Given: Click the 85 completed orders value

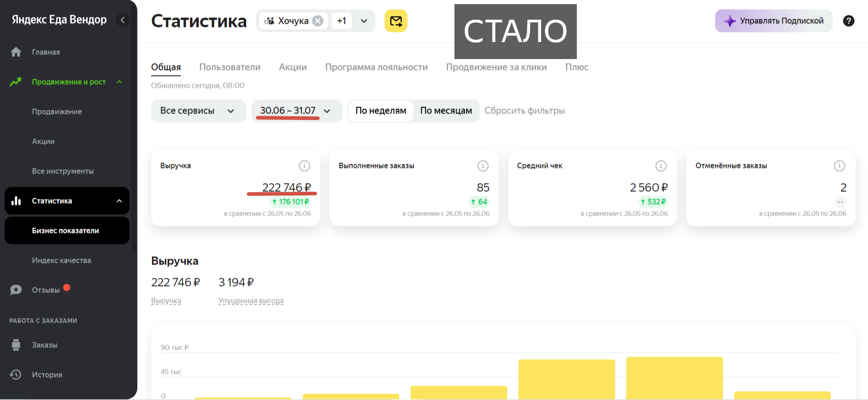Looking at the screenshot, I should (x=483, y=188).
